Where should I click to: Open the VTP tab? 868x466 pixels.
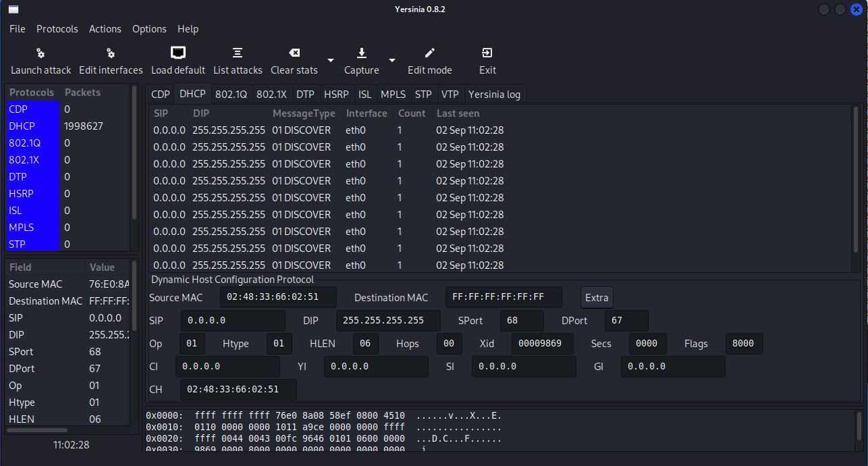click(x=450, y=95)
